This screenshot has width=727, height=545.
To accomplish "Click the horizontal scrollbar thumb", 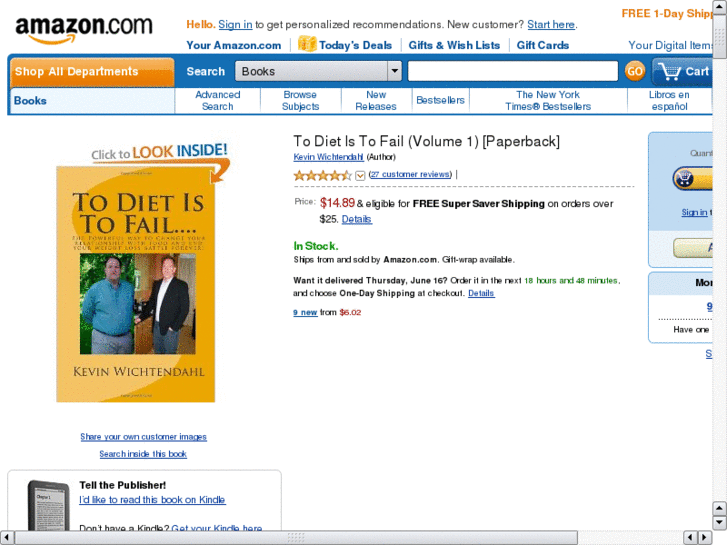I will point(296,538).
